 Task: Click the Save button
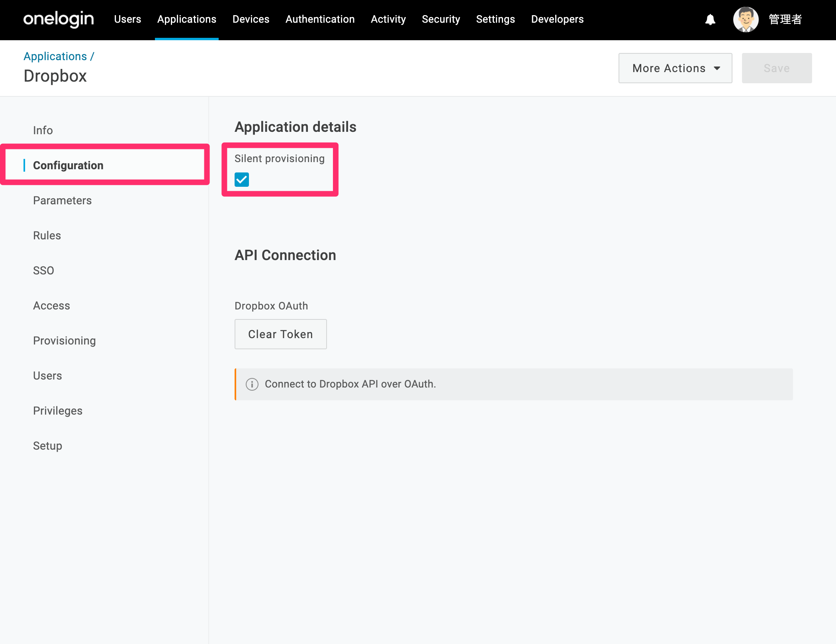point(777,68)
